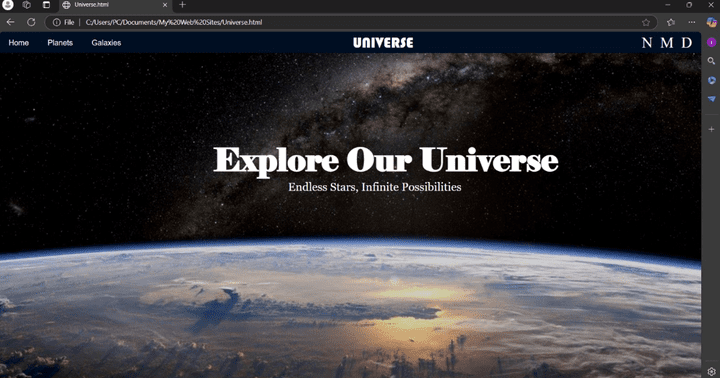Open the Workspaces icon
Image resolution: width=720 pixels, height=378 pixels.
click(27, 5)
